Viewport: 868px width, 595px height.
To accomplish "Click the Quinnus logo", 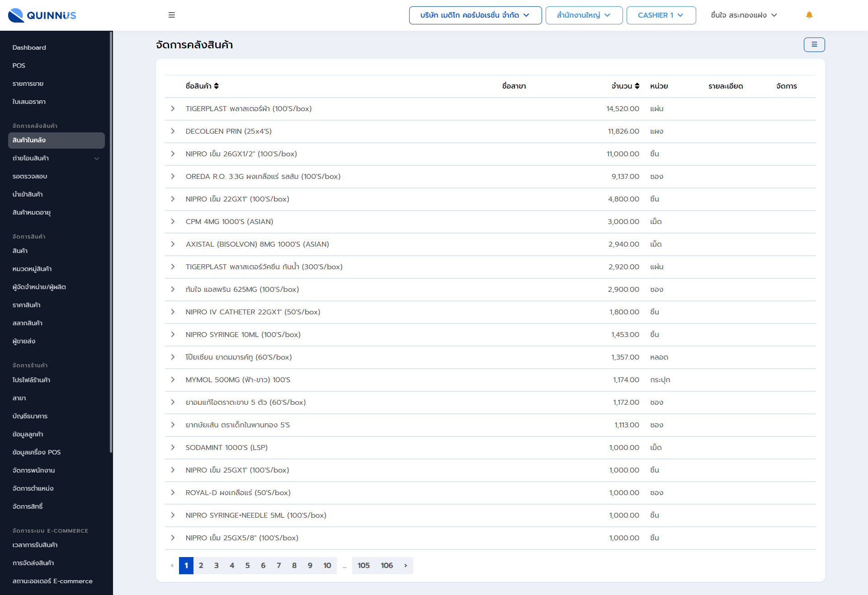I will pyautogui.click(x=42, y=15).
